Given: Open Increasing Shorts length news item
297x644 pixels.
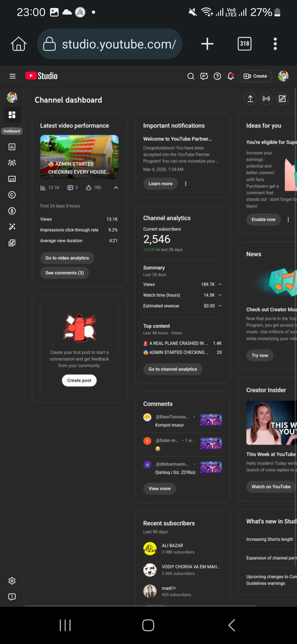Looking at the screenshot, I should pos(269,539).
